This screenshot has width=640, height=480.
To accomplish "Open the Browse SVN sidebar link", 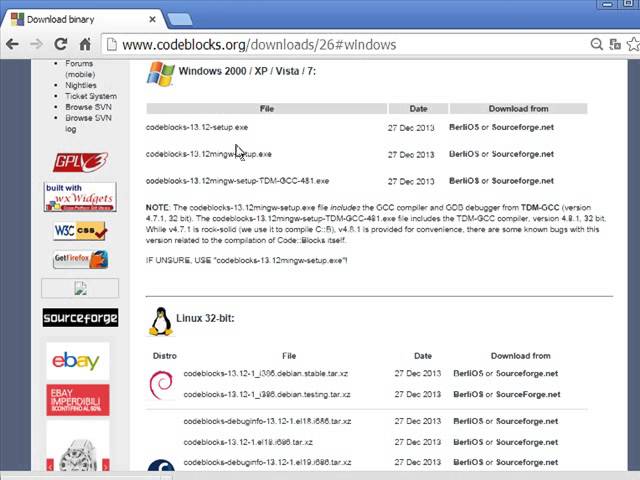I will tap(88, 107).
